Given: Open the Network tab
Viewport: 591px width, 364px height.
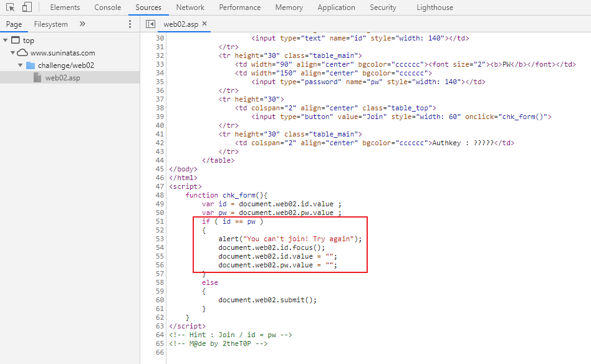Looking at the screenshot, I should click(190, 7).
